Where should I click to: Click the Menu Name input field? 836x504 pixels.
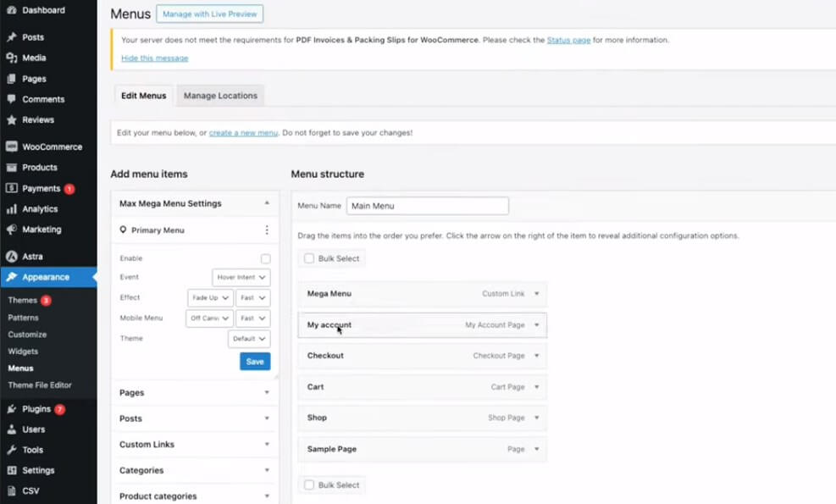click(428, 206)
